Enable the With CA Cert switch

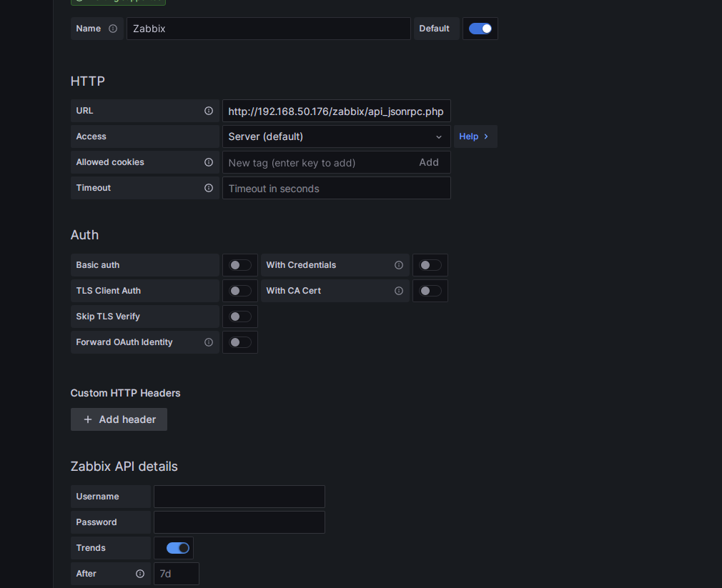[430, 291]
